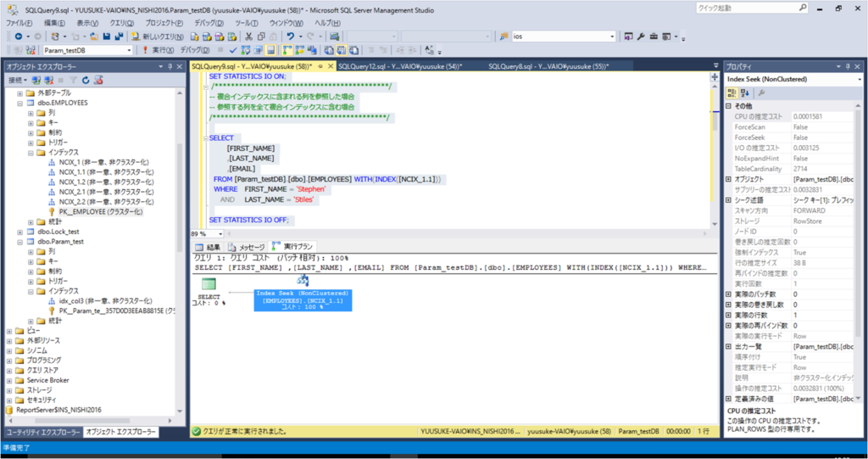Collapse the dbo.EMPLOYEES tree node
The height and width of the screenshot is (459, 868).
pyautogui.click(x=20, y=104)
